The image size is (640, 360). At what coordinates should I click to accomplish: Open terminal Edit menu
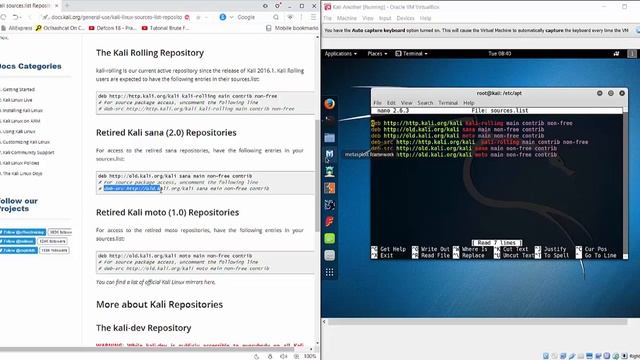(x=391, y=103)
